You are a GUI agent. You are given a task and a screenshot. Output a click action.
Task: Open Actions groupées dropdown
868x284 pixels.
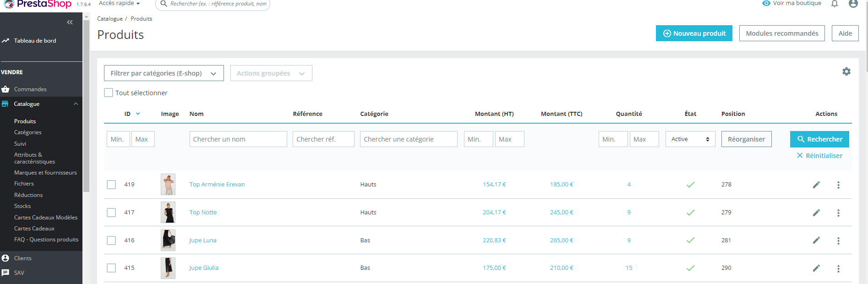coord(271,73)
